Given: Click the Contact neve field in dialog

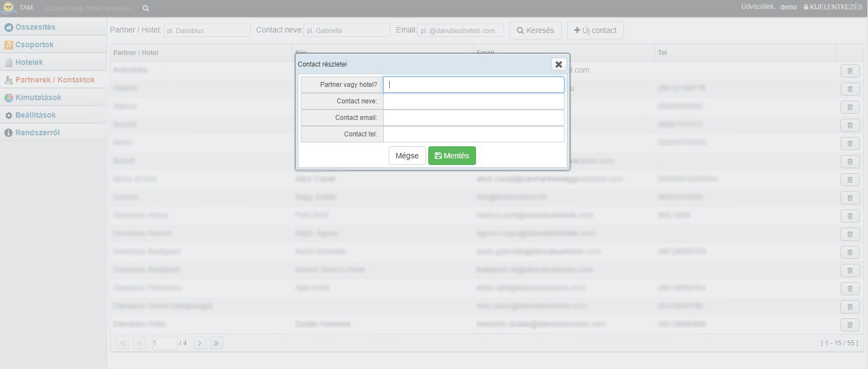Looking at the screenshot, I should pyautogui.click(x=473, y=101).
